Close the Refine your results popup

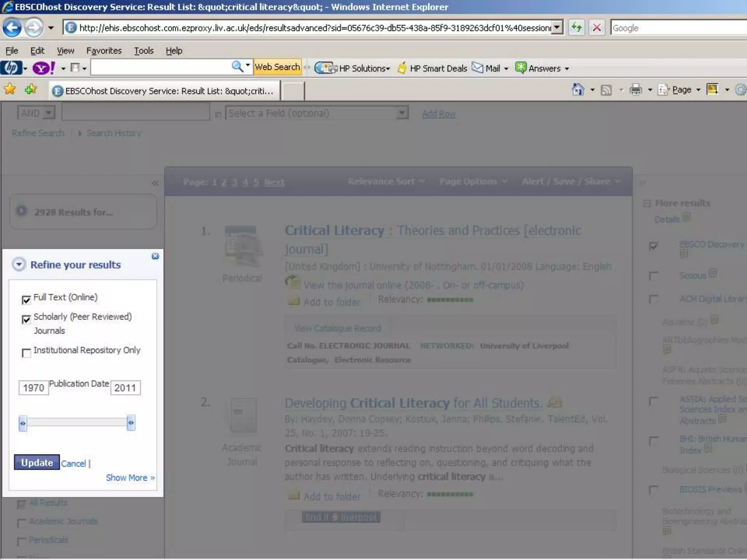click(155, 256)
